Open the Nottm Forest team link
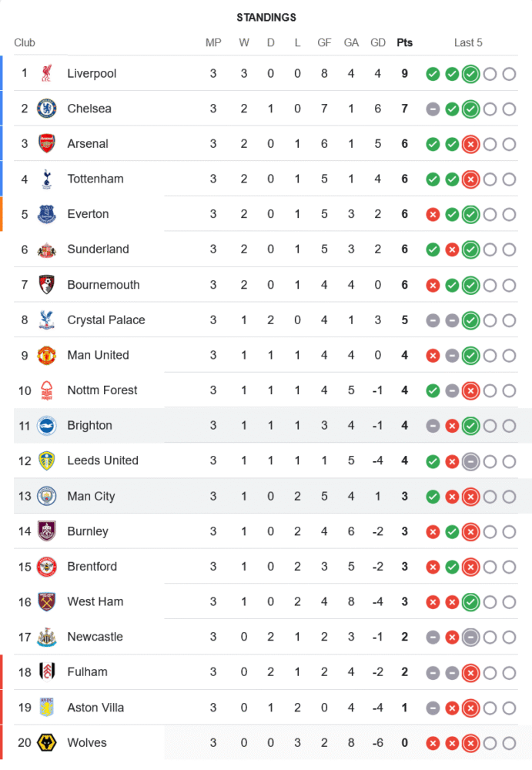 click(102, 390)
